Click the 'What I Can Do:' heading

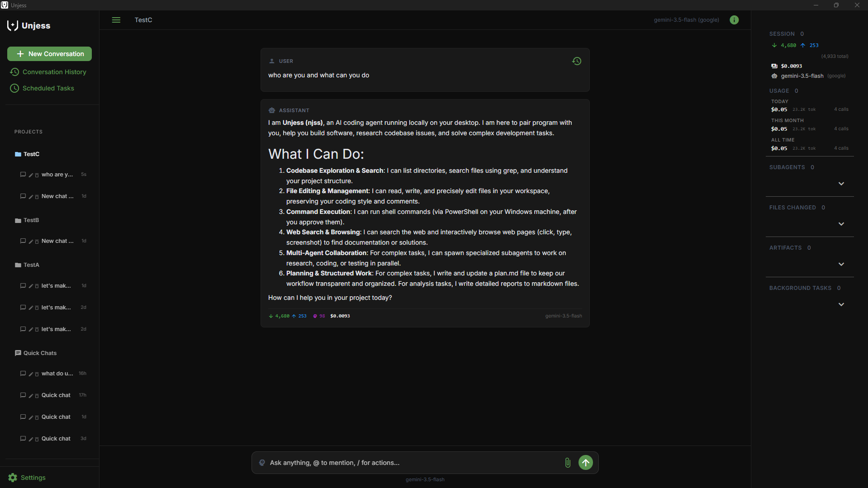(316, 154)
